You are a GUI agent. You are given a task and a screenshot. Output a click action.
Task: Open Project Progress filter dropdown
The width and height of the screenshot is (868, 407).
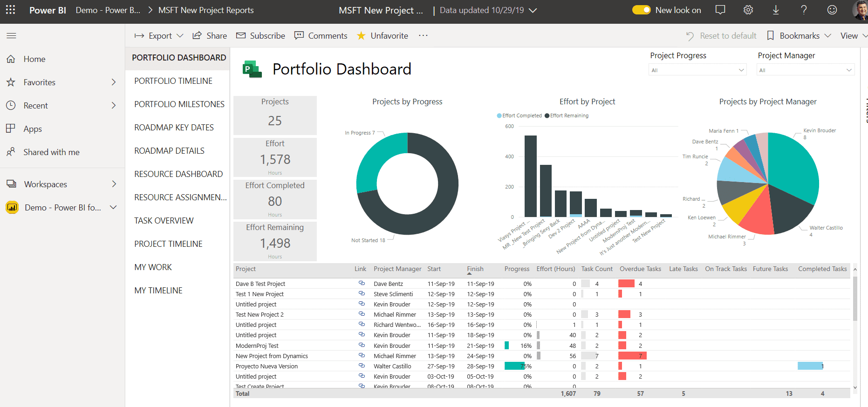coord(697,70)
